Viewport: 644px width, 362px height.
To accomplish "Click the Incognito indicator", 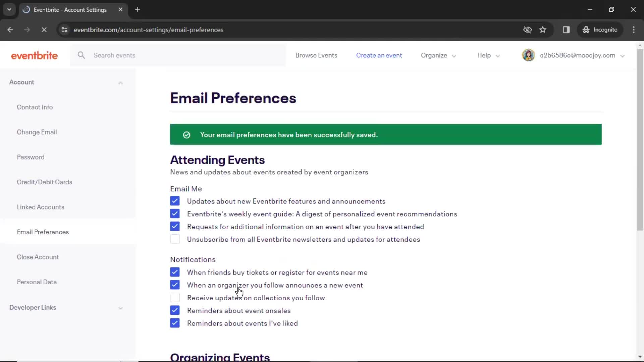I will tap(600, 30).
